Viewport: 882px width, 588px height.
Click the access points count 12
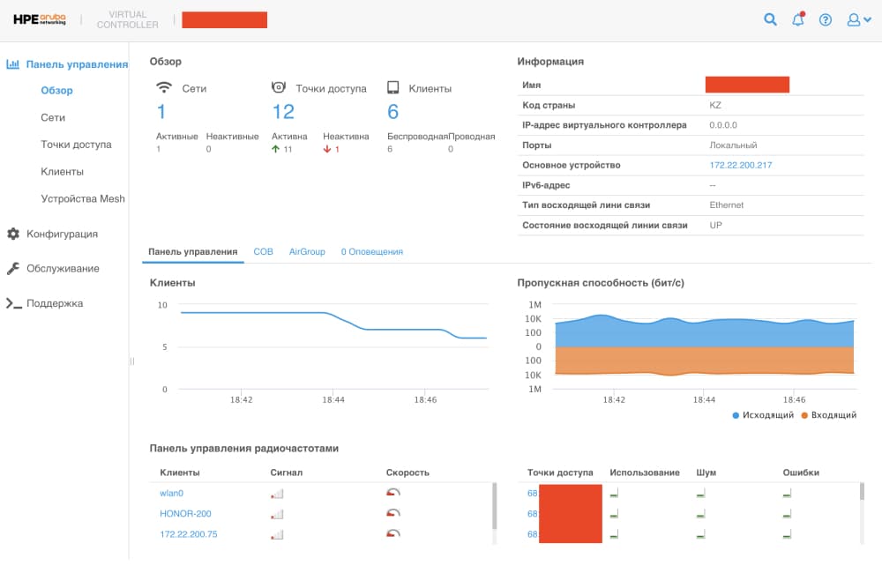pyautogui.click(x=283, y=112)
